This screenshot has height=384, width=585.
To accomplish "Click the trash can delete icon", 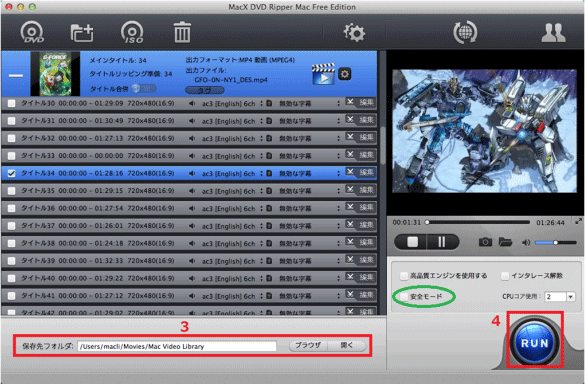I will coord(182,32).
